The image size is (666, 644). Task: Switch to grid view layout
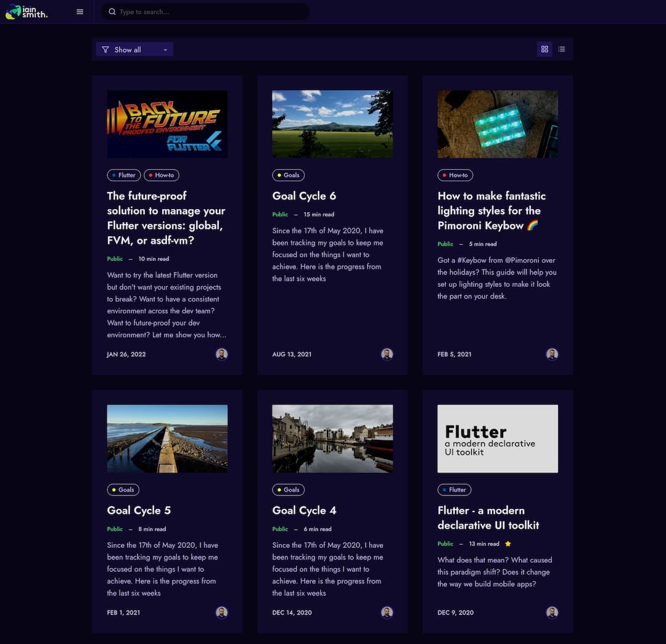pyautogui.click(x=545, y=49)
